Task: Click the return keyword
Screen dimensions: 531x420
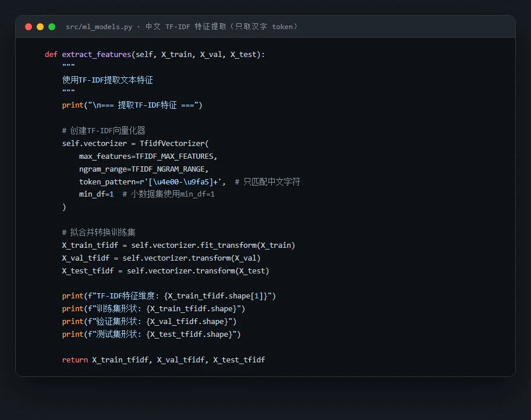Action: tap(75, 360)
